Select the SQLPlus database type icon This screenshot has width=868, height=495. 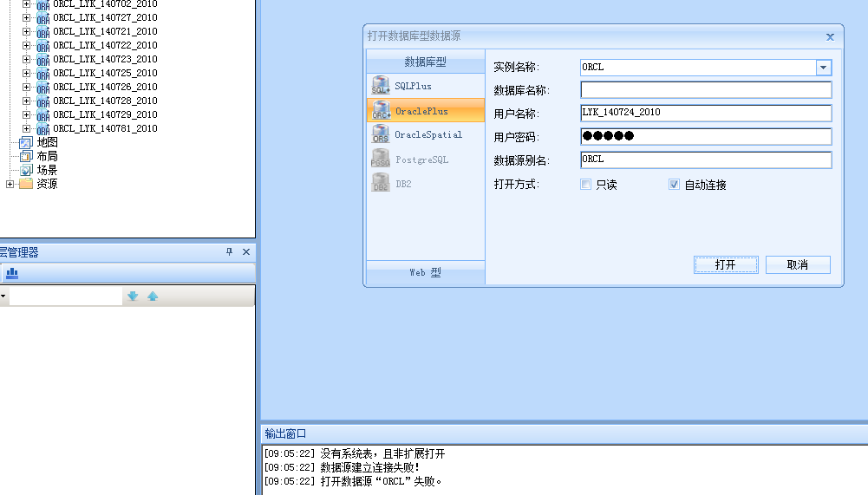(x=381, y=86)
